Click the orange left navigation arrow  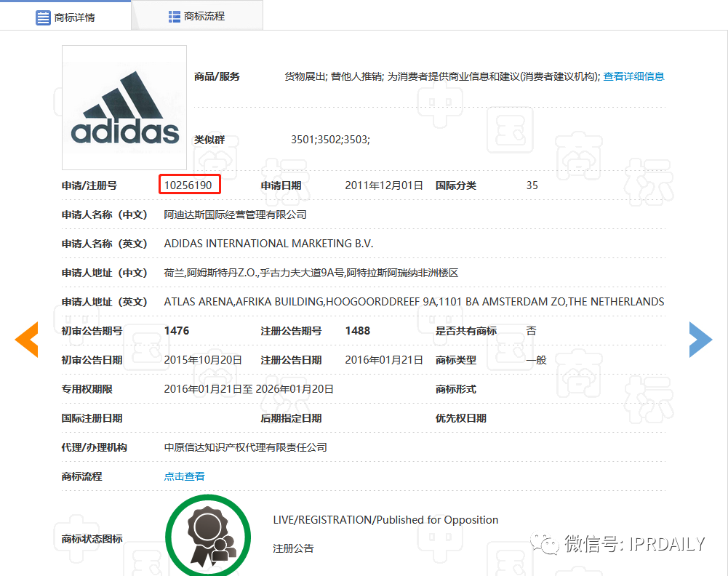[26, 339]
